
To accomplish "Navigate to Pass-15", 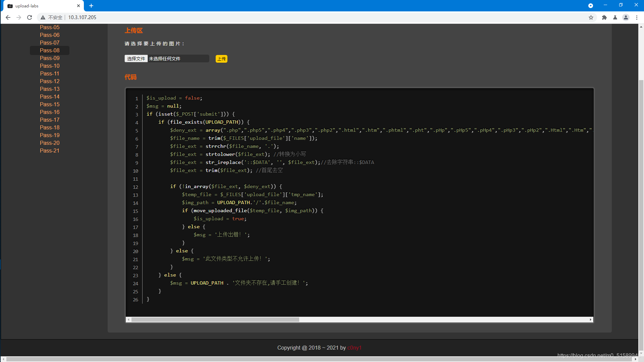I will coord(50,104).
